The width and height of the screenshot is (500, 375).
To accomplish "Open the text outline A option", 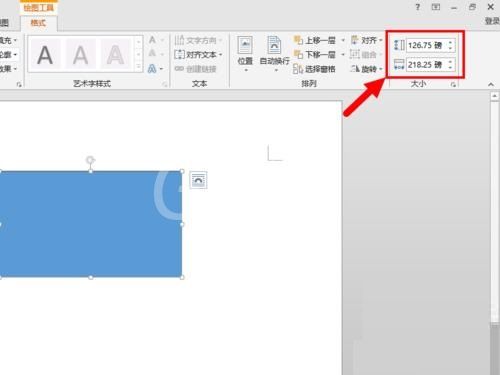I will pyautogui.click(x=152, y=53).
